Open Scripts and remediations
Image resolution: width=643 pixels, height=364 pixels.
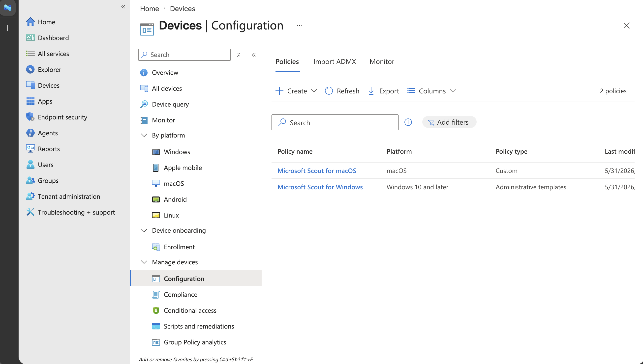[x=193, y=326]
